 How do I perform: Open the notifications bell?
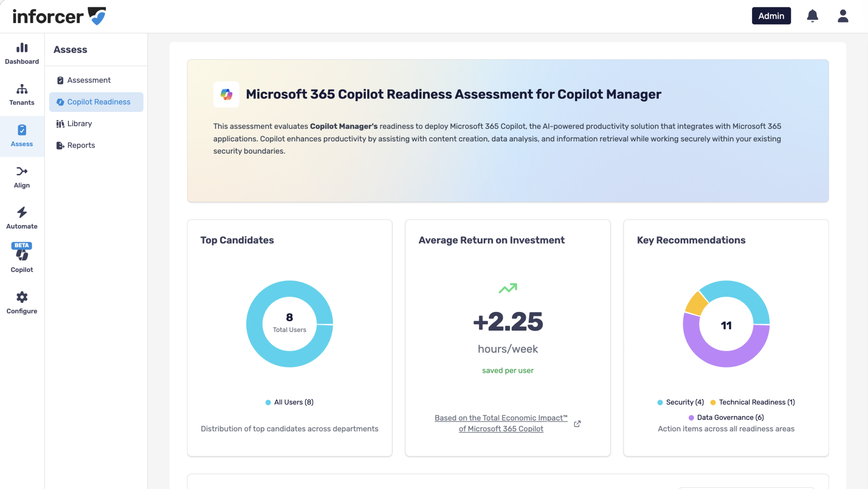coord(812,16)
